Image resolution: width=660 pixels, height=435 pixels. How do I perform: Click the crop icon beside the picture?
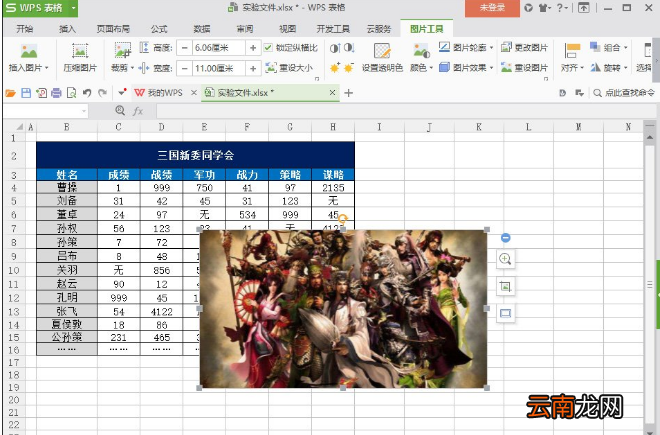point(506,286)
